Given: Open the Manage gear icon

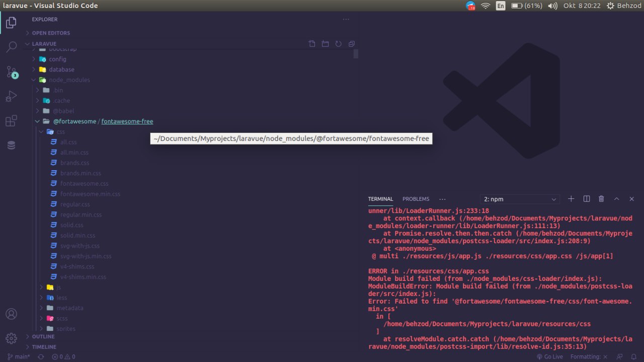Looking at the screenshot, I should (11, 338).
